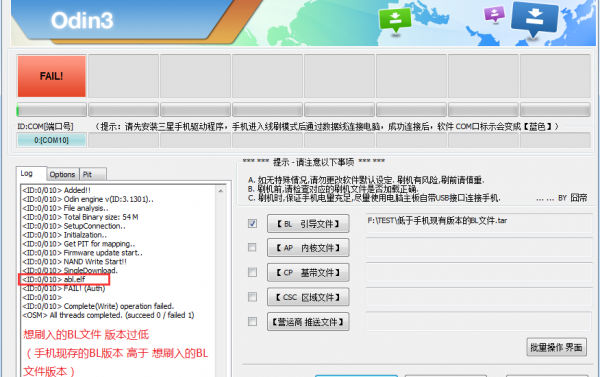600x377 pixels.
Task: Click the large blue download icon
Action: click(x=534, y=18)
